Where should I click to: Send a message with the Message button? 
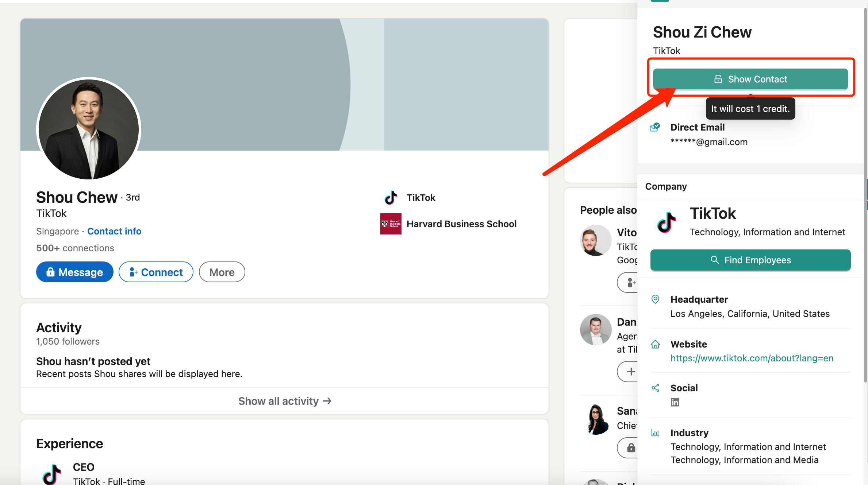(x=75, y=272)
